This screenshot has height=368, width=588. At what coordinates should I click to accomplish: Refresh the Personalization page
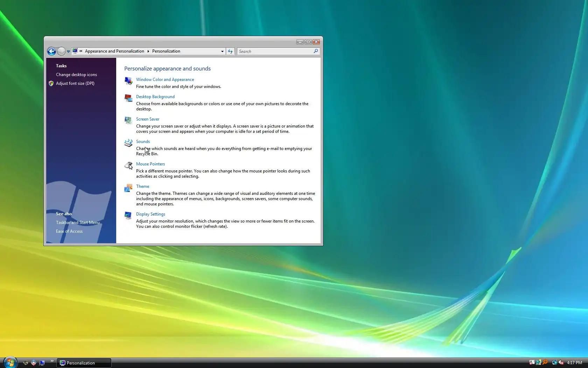coord(230,52)
